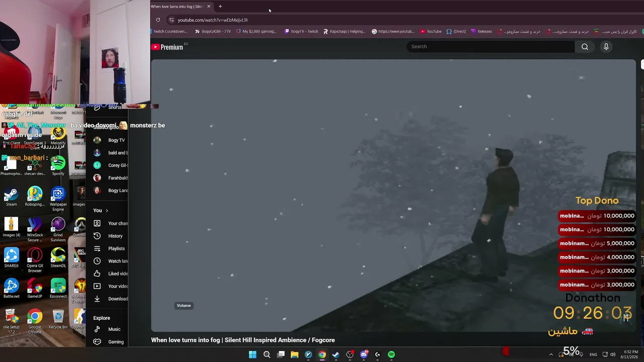This screenshot has height=362, width=644.
Task: Open Windows taskbar search
Action: 267,354
